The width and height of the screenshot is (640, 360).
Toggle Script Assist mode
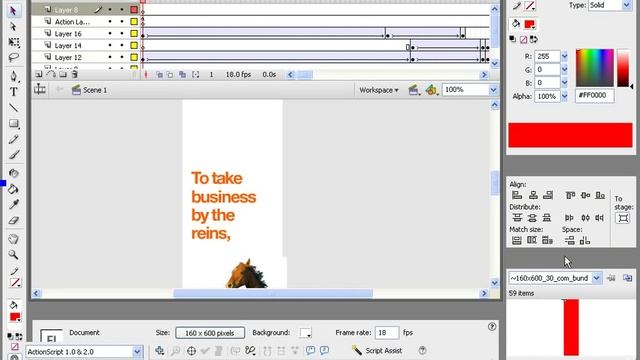pyautogui.click(x=378, y=351)
